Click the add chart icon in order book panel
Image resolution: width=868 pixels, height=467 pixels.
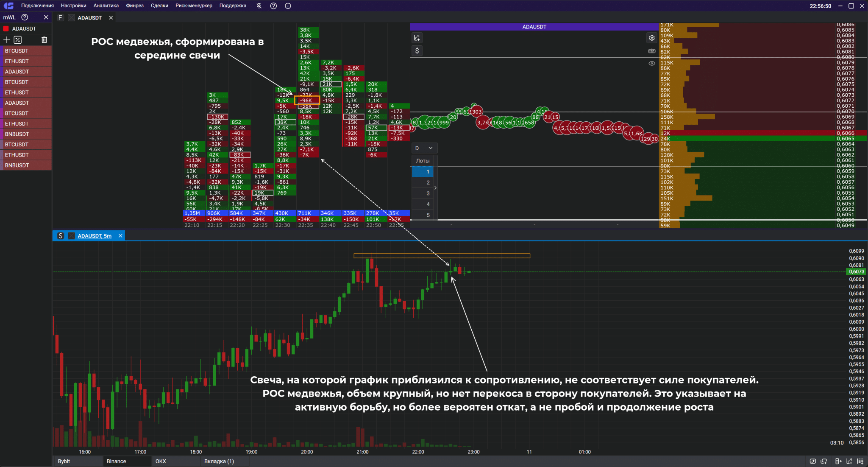[x=417, y=38]
